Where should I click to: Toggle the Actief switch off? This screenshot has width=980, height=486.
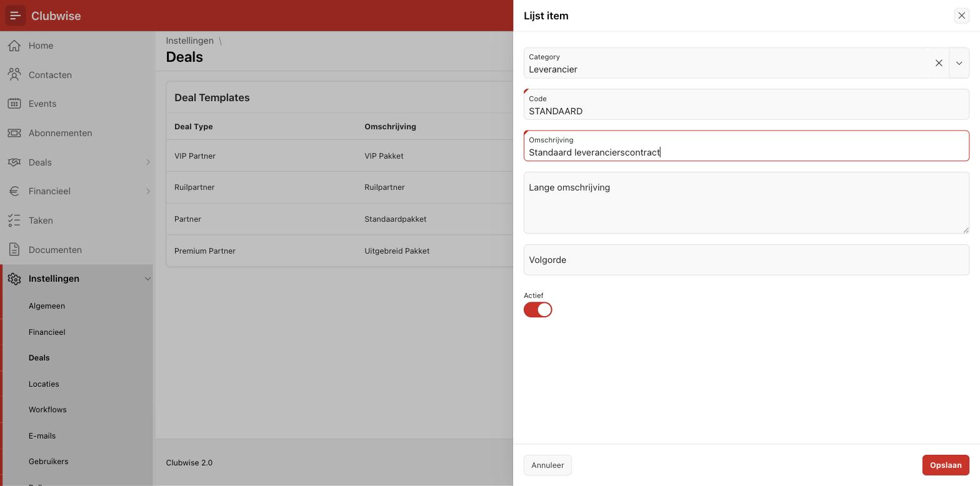[538, 310]
